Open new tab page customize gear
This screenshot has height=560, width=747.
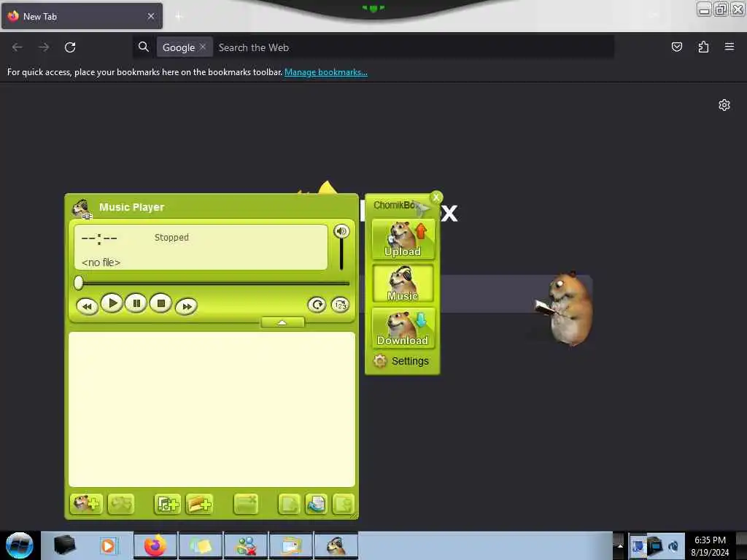(724, 105)
